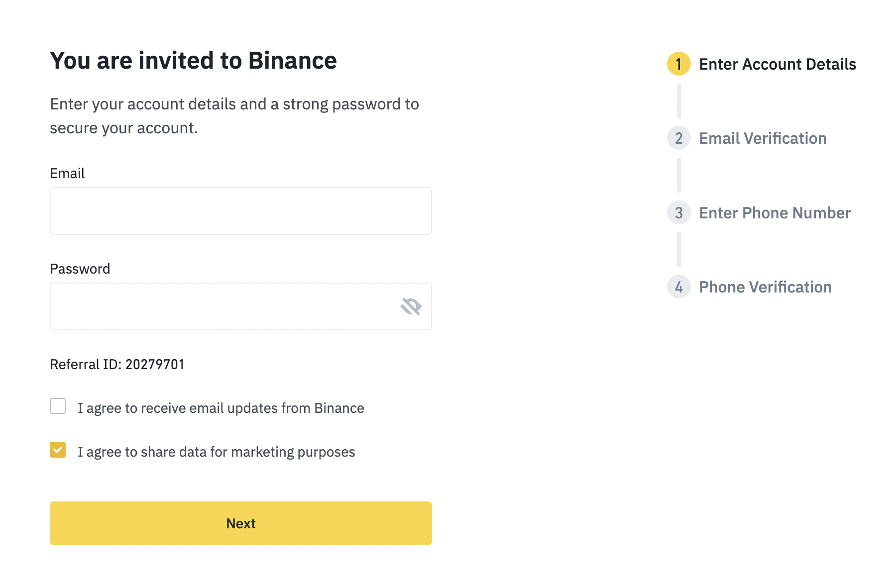893x588 pixels.
Task: Click the "You are invited to Binance" heading
Action: coord(193,61)
